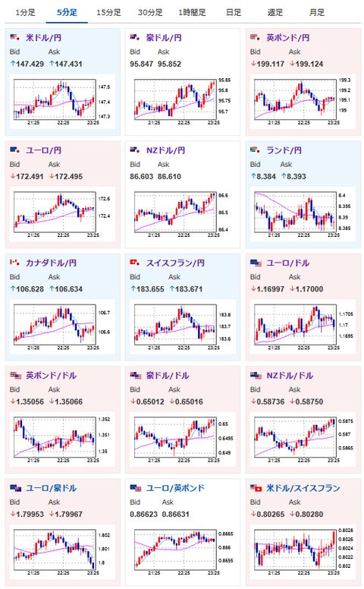Click the US flag icon beside 米ドル/円
Image resolution: width=364 pixels, height=589 pixels.
pos(15,37)
